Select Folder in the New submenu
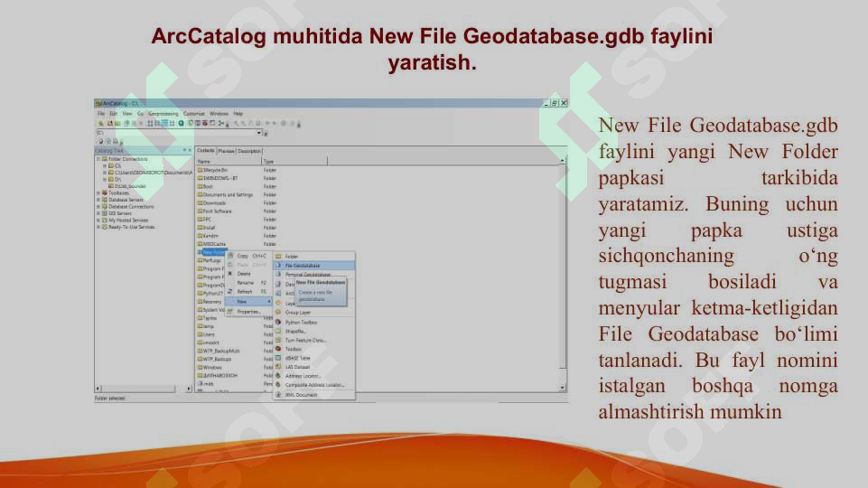 click(314, 257)
